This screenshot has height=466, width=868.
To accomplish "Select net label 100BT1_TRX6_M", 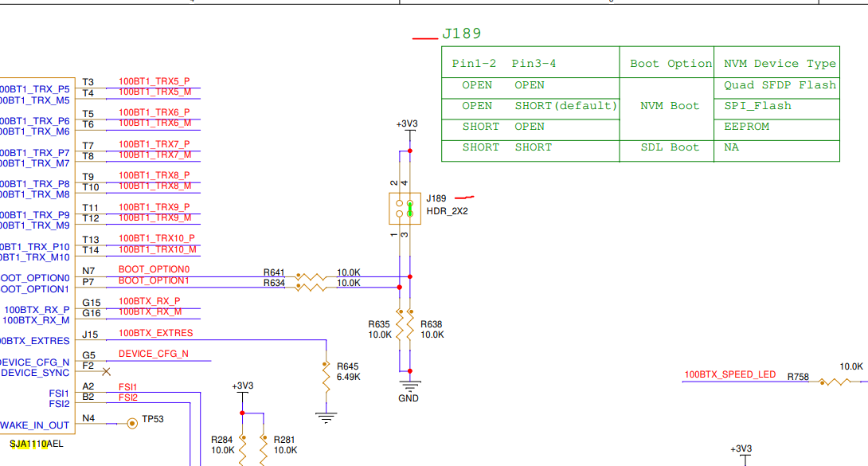I will (155, 123).
